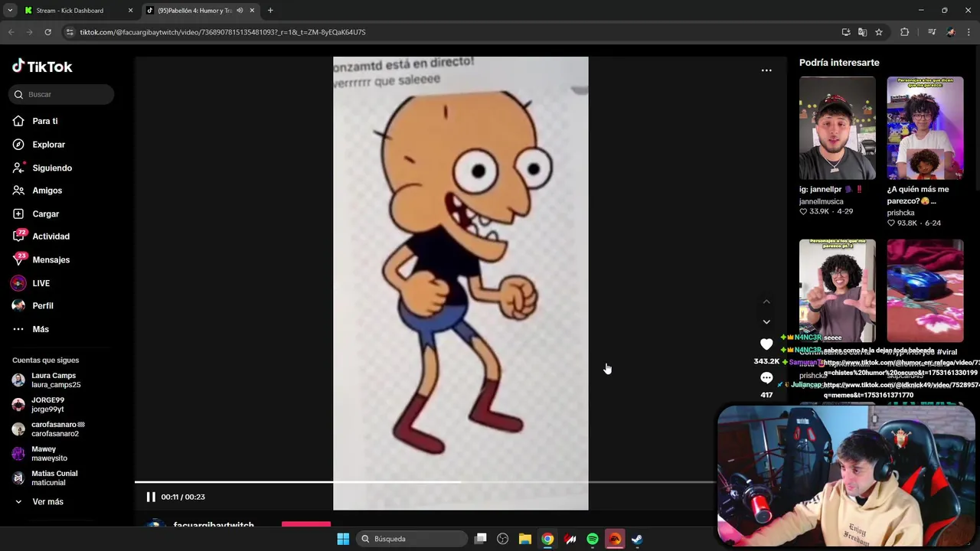Viewport: 980px width, 551px height.
Task: Open Laura Camps followed account
Action: [46, 380]
